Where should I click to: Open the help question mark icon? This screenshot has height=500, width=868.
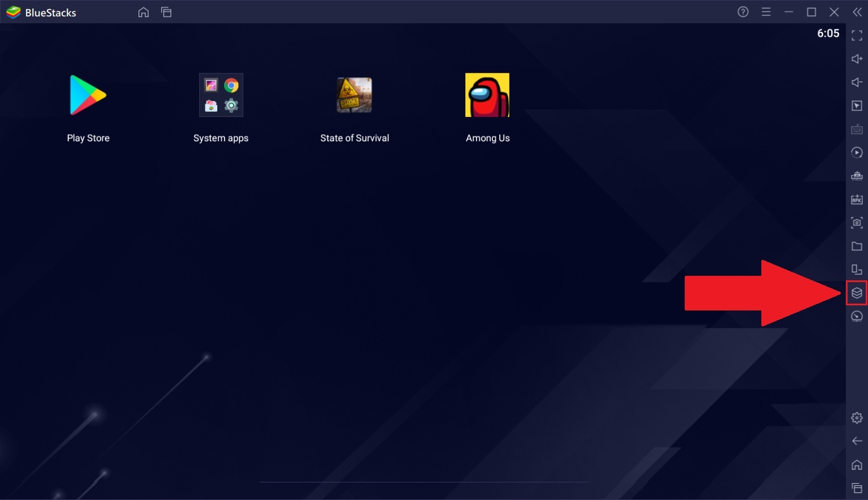pyautogui.click(x=743, y=12)
